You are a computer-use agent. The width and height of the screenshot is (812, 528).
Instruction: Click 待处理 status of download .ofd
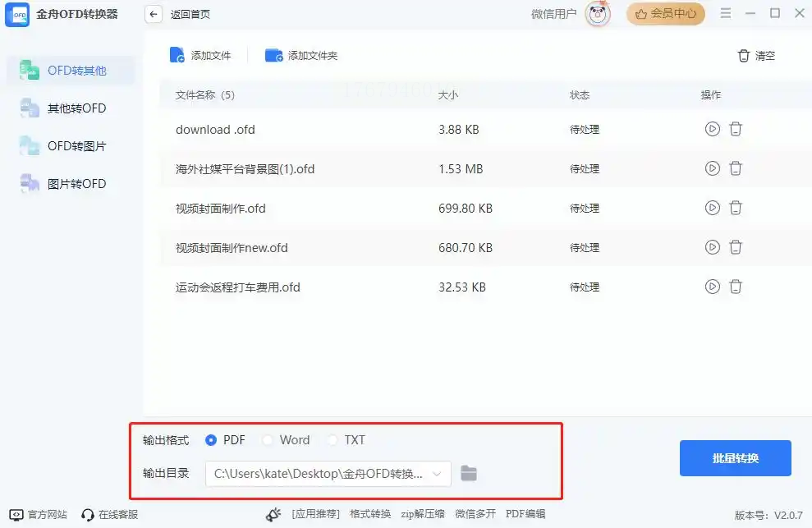pyautogui.click(x=584, y=130)
